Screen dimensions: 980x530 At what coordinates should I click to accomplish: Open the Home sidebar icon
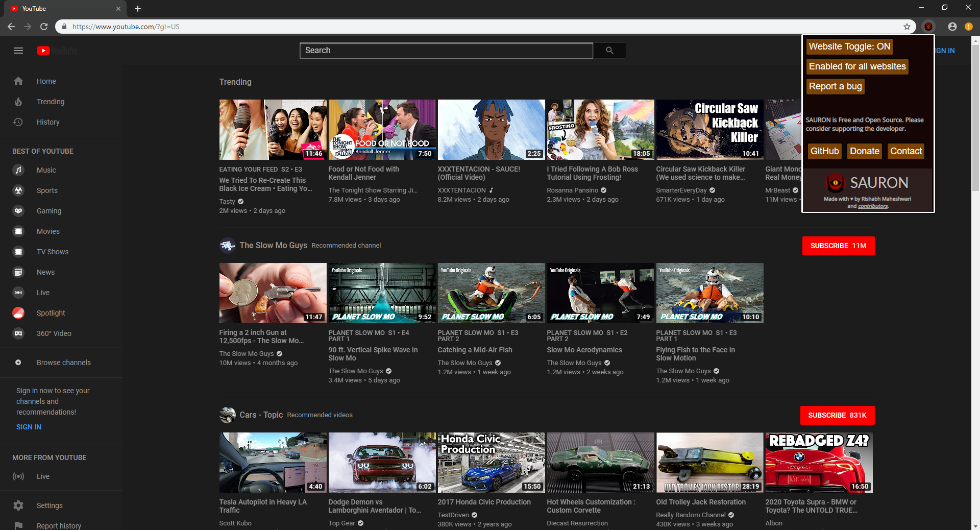coord(18,81)
